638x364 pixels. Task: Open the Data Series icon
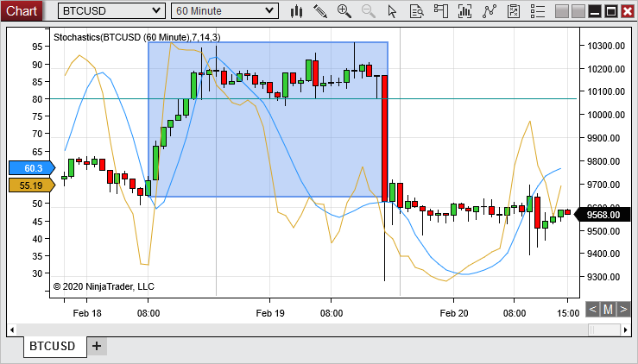(466, 11)
